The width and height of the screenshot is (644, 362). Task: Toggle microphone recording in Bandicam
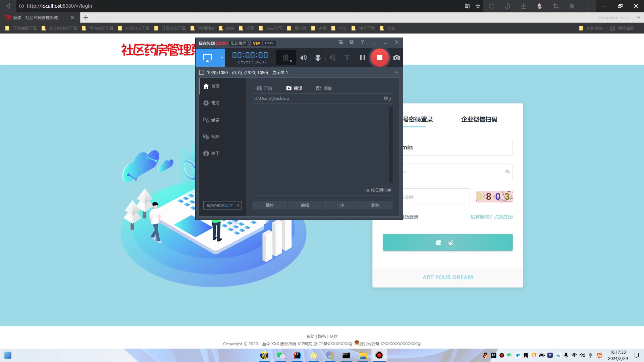[318, 58]
